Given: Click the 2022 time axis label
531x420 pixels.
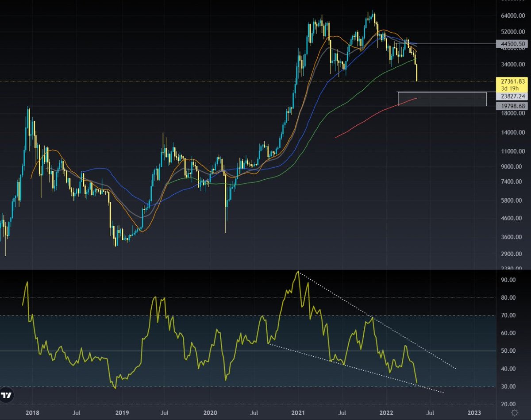Looking at the screenshot, I should tap(387, 412).
